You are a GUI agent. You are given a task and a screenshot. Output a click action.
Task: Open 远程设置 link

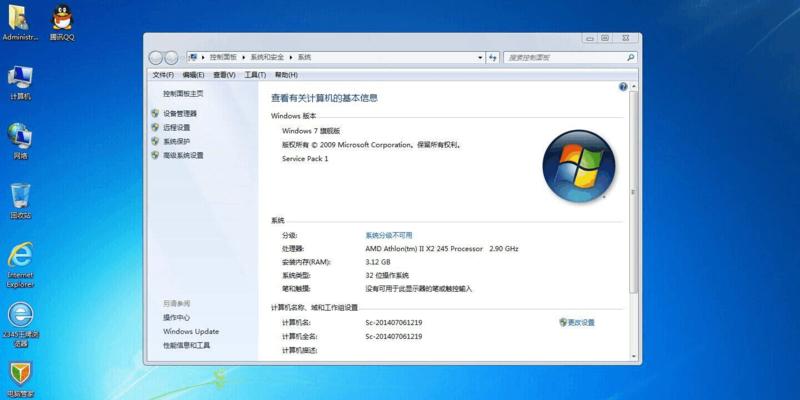tap(177, 127)
